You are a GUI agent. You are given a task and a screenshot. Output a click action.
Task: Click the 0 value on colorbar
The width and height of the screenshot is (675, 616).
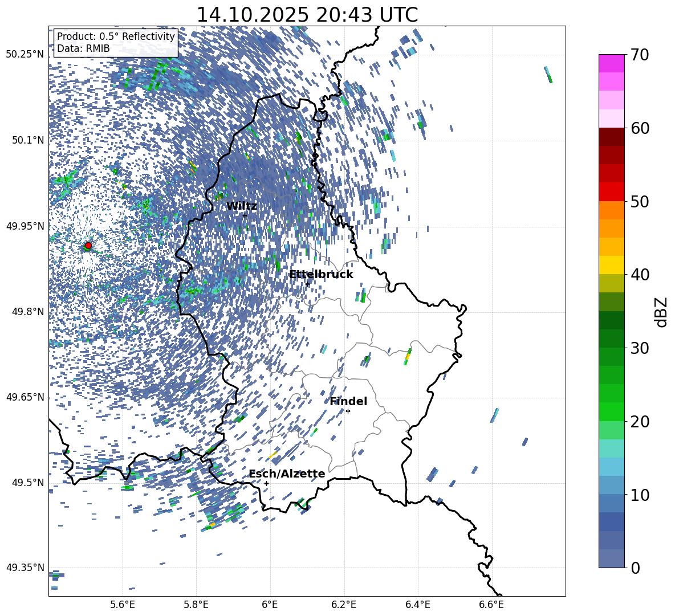(635, 568)
